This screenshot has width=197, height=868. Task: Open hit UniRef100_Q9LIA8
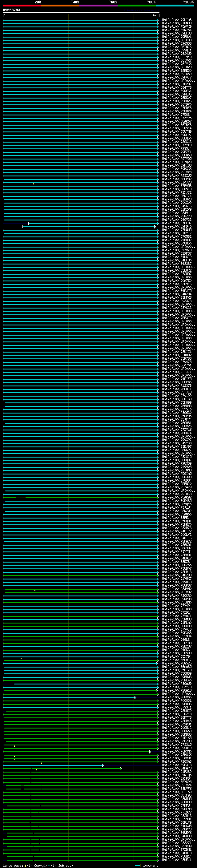(177, 20)
